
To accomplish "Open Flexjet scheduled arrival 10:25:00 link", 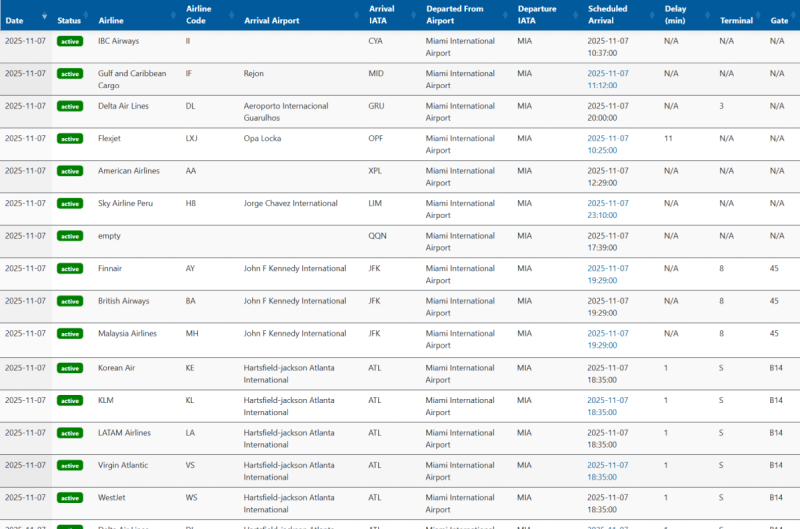I will [608, 144].
